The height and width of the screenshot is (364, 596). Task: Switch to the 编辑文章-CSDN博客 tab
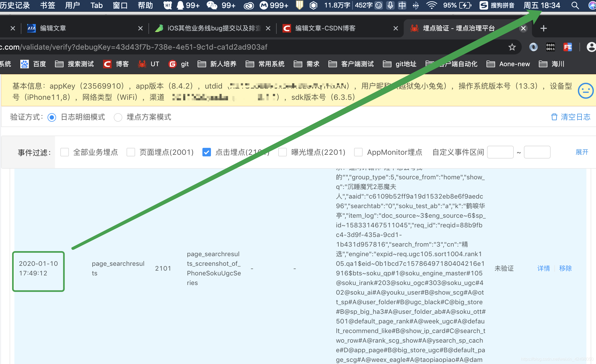click(x=325, y=28)
